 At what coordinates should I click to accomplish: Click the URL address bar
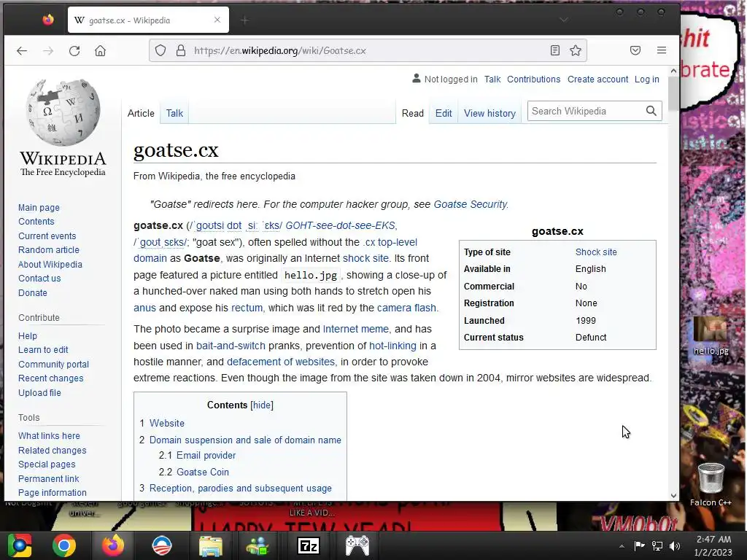368,50
